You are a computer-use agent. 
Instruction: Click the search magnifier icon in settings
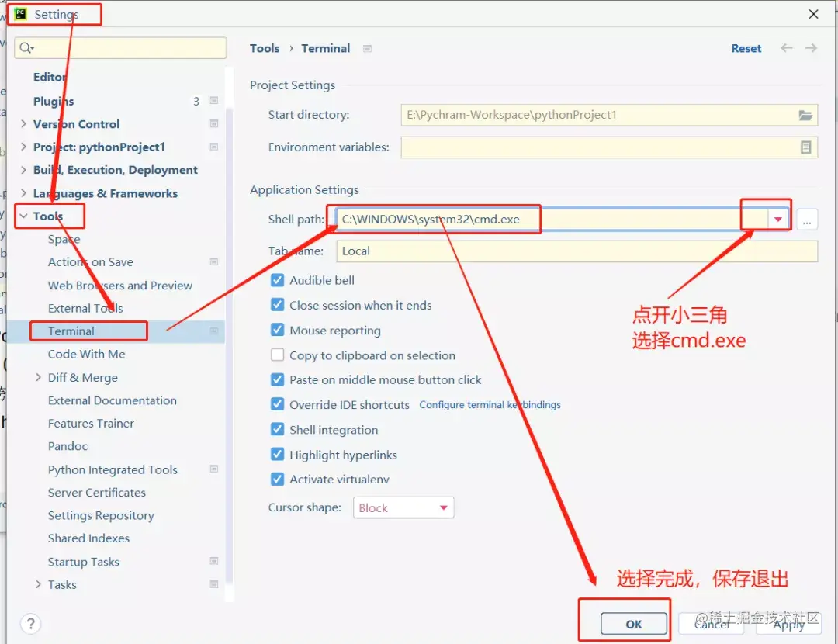pyautogui.click(x=26, y=48)
